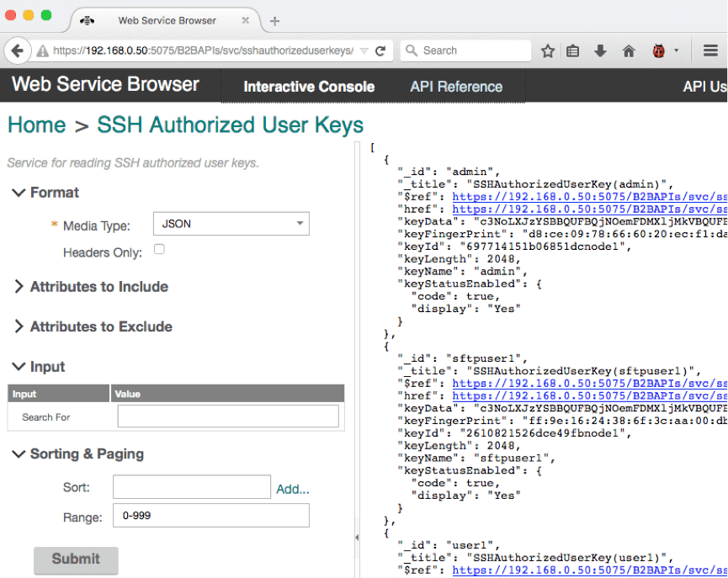Viewport: 728px width, 578px height.
Task: Open the user1 $ref URL link
Action: coord(590,570)
